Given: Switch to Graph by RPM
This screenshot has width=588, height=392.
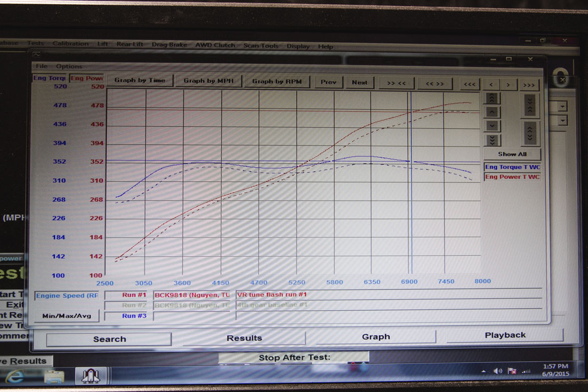Looking at the screenshot, I should tap(276, 81).
